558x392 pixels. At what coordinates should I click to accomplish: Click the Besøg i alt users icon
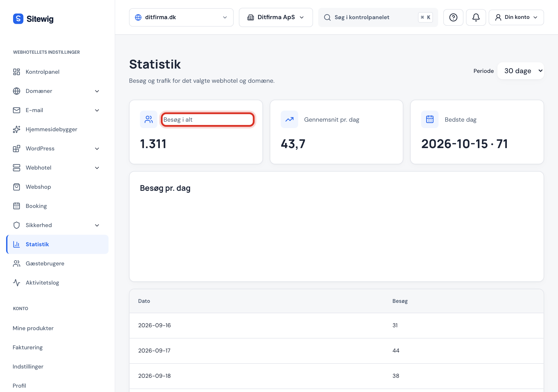coord(149,119)
